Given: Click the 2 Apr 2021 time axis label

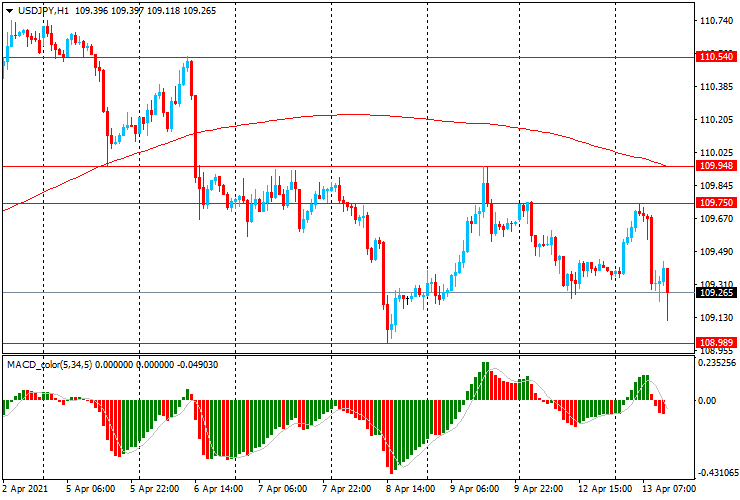Looking at the screenshot, I should tap(25, 488).
